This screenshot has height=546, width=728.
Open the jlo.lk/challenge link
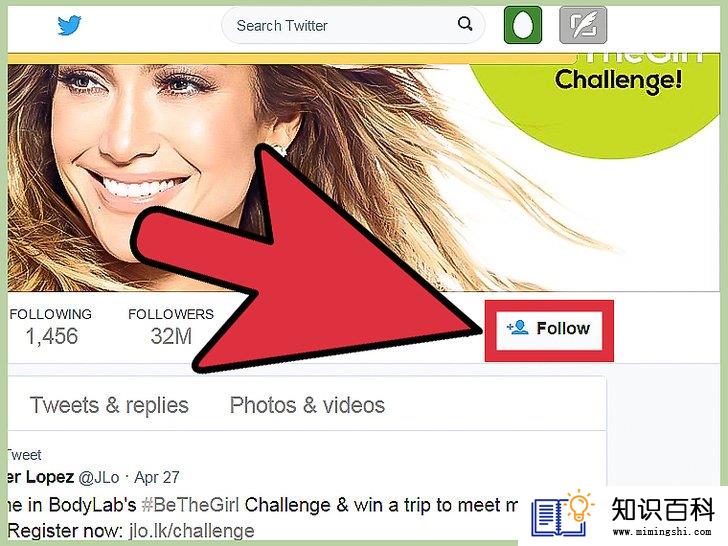(192, 531)
